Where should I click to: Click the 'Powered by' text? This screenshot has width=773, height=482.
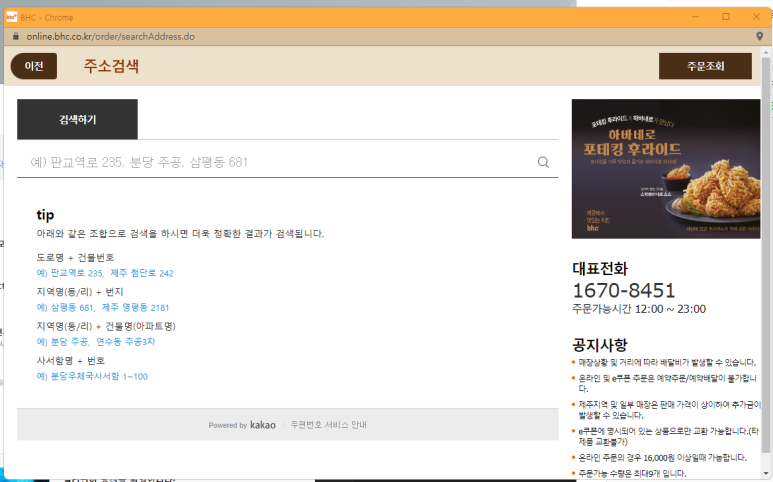click(227, 425)
